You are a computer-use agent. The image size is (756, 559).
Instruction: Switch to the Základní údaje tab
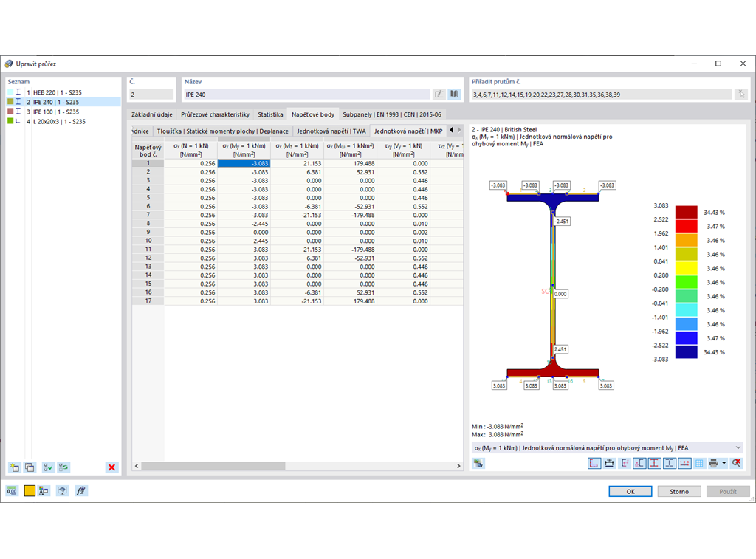coord(152,114)
